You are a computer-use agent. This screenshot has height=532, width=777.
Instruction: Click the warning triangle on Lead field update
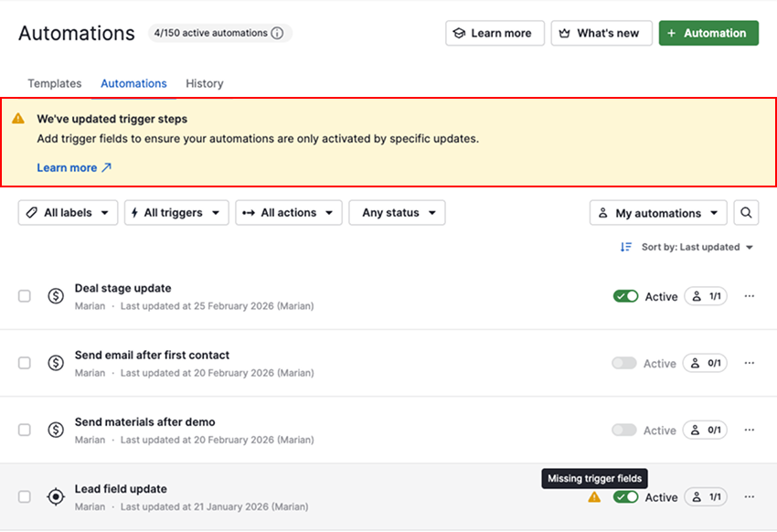(594, 497)
